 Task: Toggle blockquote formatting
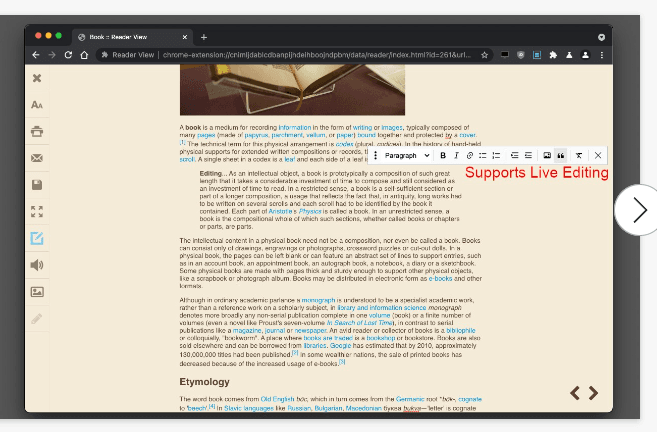[561, 155]
